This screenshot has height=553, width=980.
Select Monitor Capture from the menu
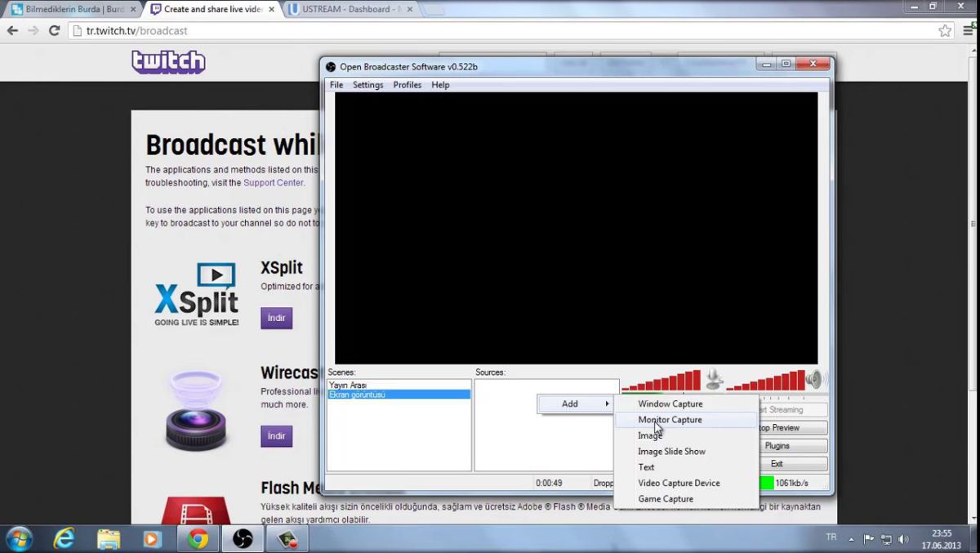[670, 420]
